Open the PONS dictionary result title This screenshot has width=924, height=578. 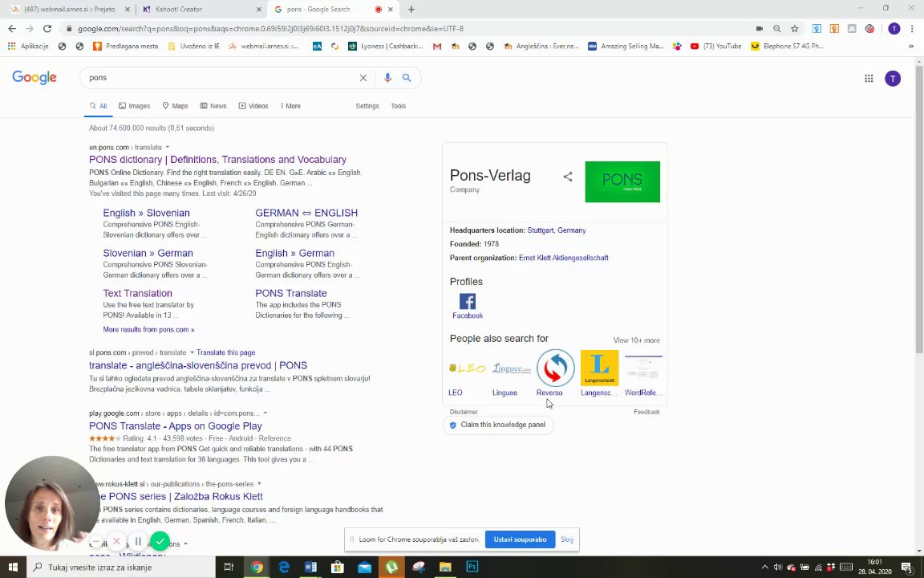point(217,160)
